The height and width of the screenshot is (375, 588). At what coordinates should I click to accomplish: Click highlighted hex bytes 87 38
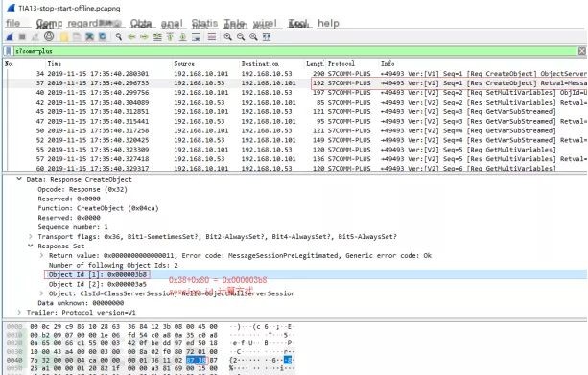click(x=196, y=360)
